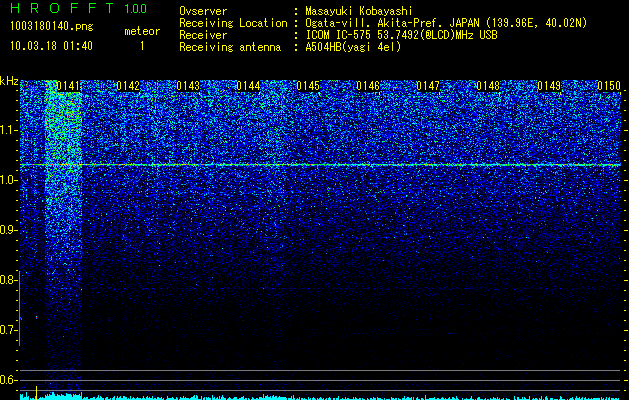Click the cyan signal level graph at bottom
This screenshot has height=400, width=629.
coord(320,397)
